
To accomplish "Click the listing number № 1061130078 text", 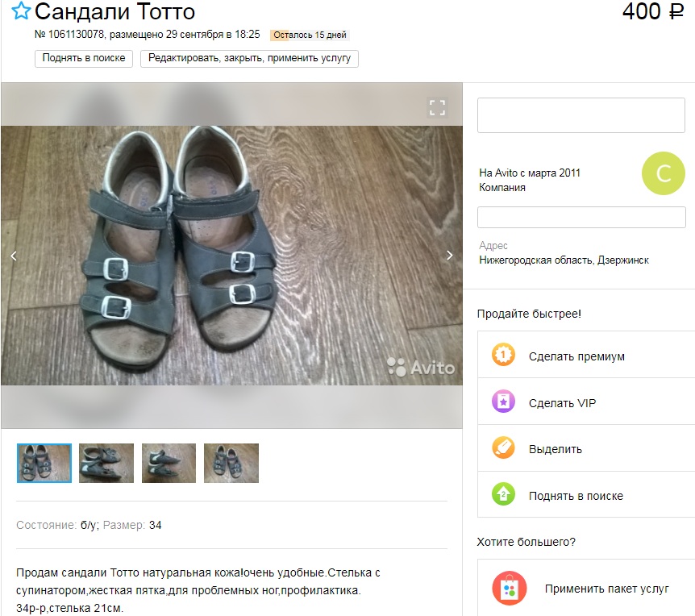I will coord(69,34).
